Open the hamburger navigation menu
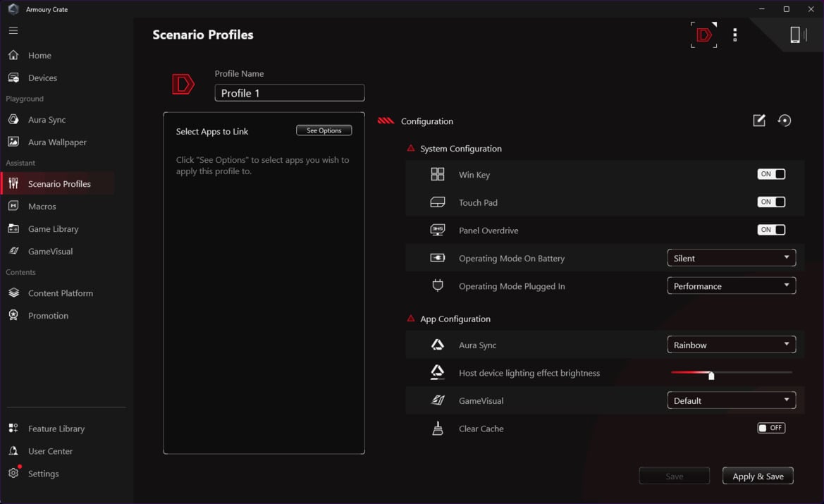 (13, 30)
